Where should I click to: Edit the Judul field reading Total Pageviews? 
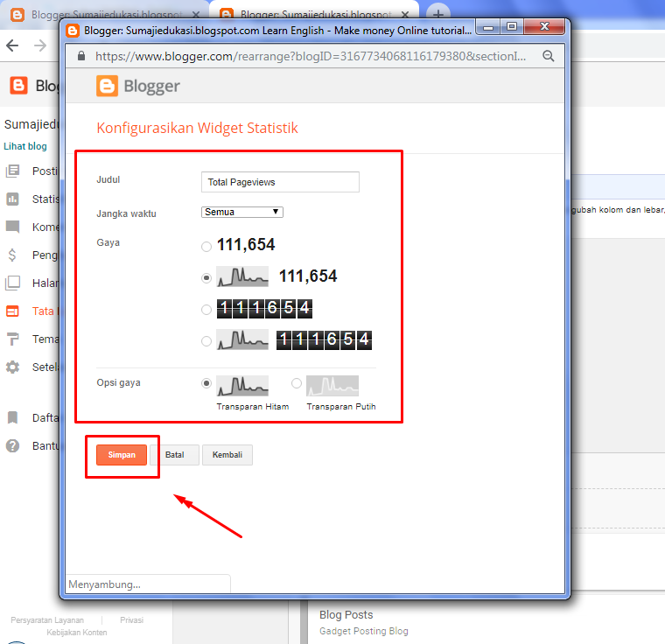tap(280, 182)
